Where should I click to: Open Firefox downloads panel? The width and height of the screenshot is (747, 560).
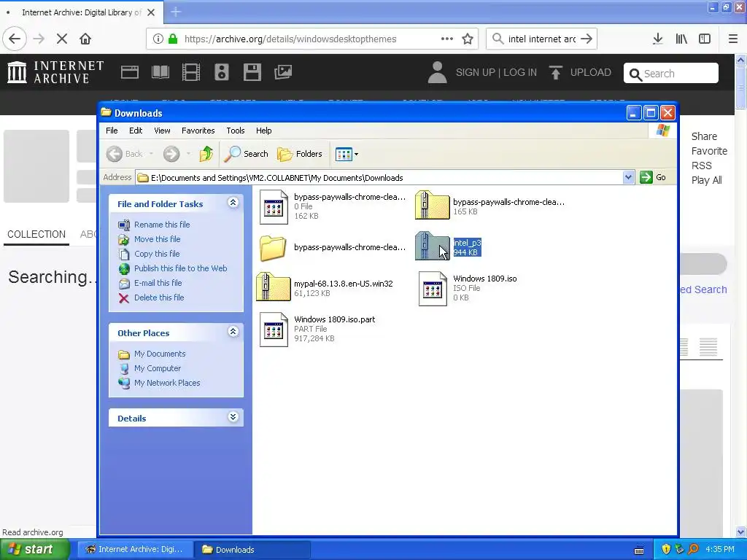tap(657, 39)
